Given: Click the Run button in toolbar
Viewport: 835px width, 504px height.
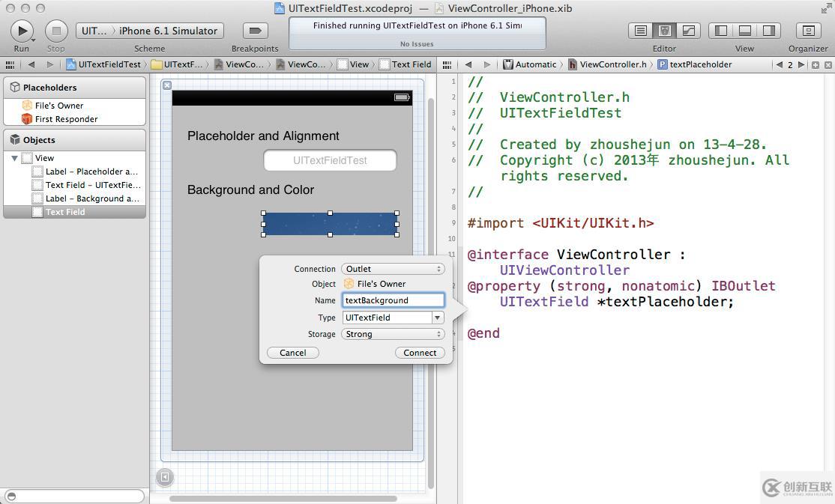Looking at the screenshot, I should 22,31.
